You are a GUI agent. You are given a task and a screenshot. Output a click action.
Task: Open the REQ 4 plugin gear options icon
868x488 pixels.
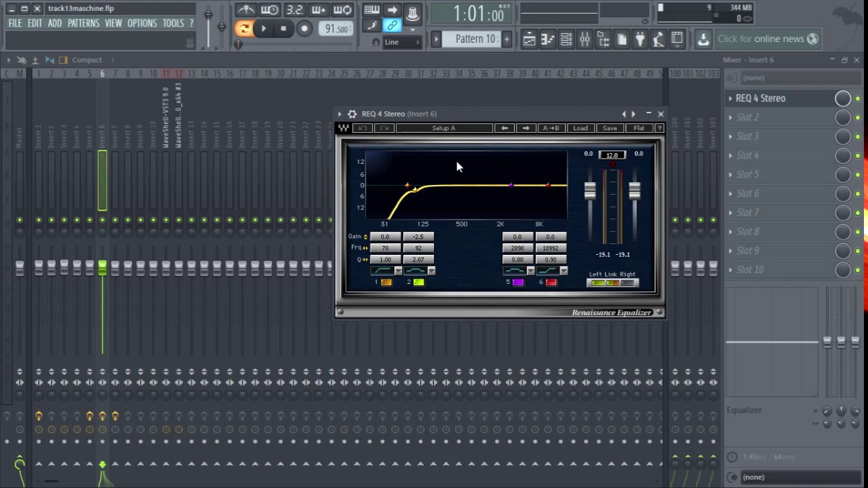coord(352,114)
